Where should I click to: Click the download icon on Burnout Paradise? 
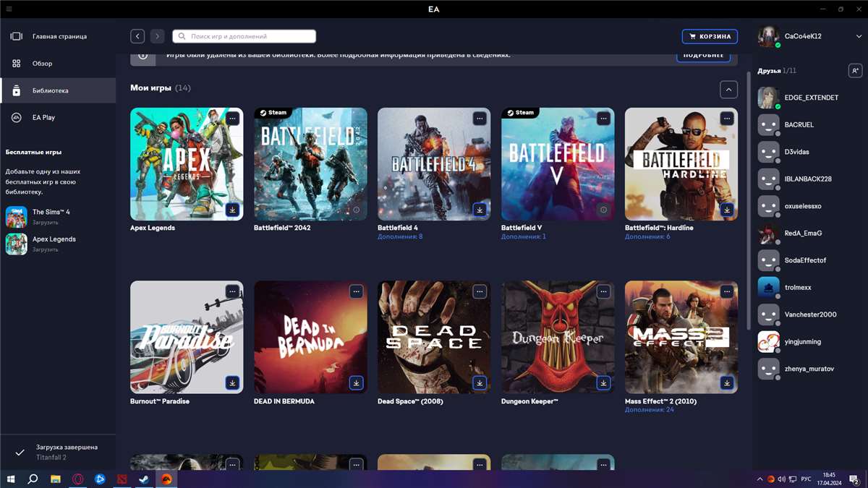tap(232, 383)
